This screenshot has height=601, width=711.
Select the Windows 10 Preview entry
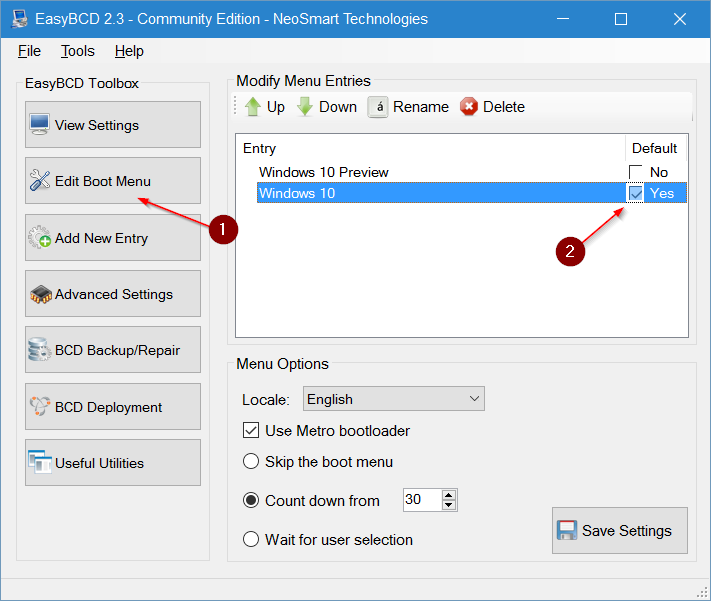click(x=323, y=172)
